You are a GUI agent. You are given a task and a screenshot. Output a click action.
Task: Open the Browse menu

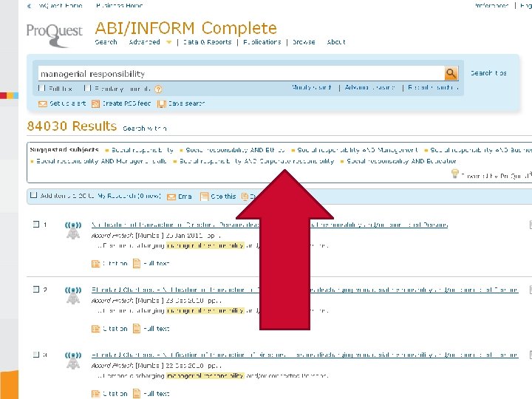[x=304, y=42]
